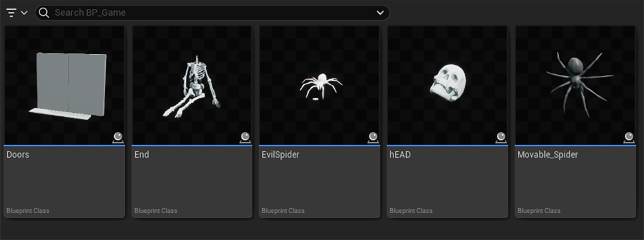Select the End skeleton thumbnail
This screenshot has height=240, width=644.
tap(192, 85)
